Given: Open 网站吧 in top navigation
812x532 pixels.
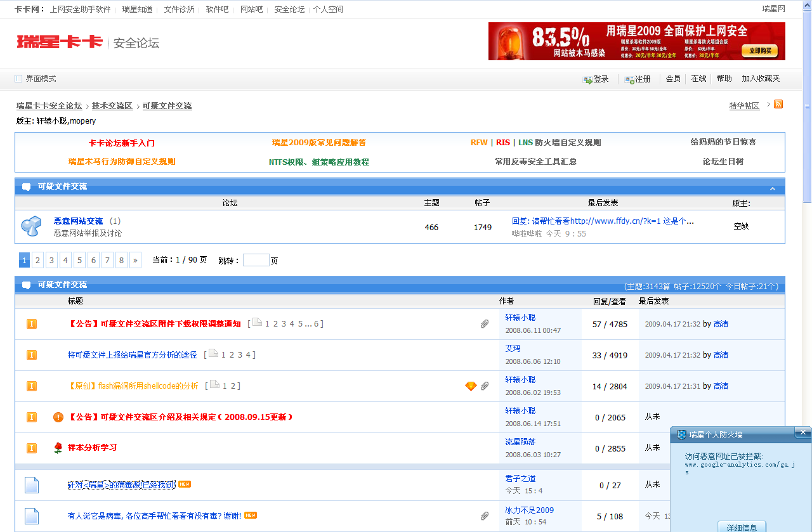Looking at the screenshot, I should 251,10.
